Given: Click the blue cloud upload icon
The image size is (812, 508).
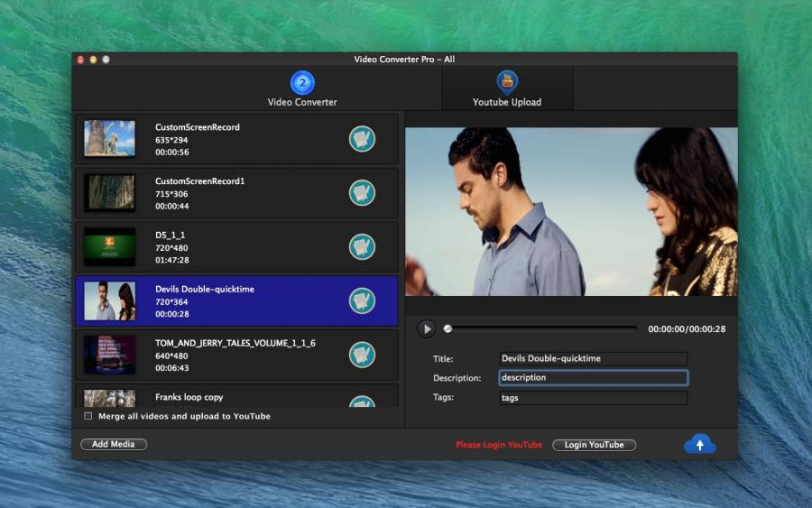Looking at the screenshot, I should coord(699,444).
